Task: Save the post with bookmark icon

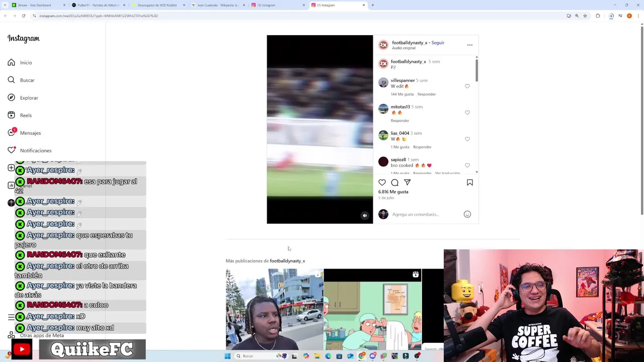Action: 470,183
